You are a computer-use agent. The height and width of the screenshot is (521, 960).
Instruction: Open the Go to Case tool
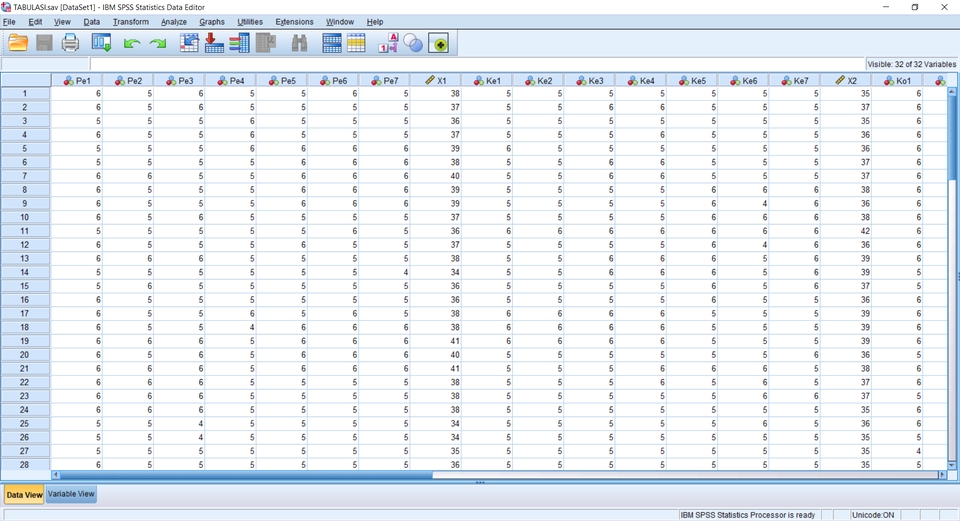click(x=189, y=43)
